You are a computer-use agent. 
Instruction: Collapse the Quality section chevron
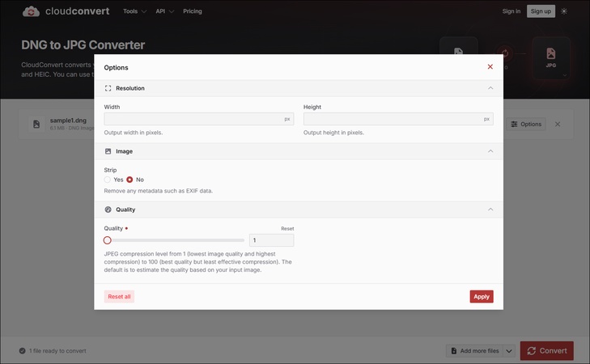tap(490, 210)
